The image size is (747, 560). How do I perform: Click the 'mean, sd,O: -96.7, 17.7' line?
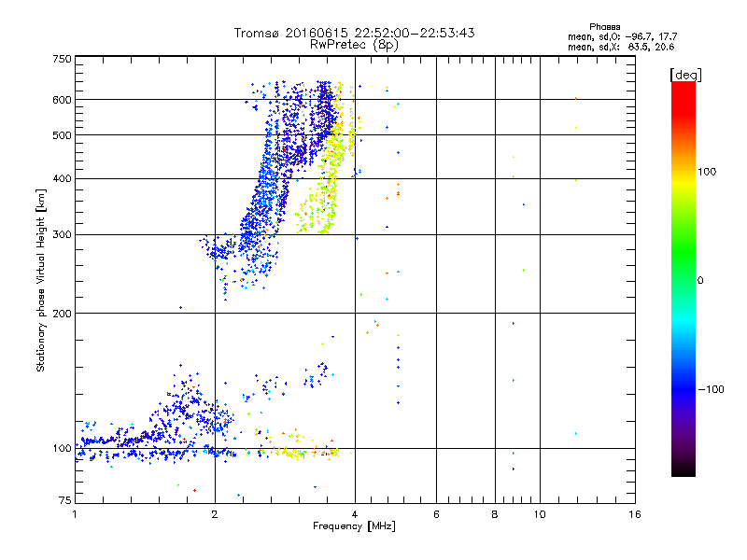(622, 36)
